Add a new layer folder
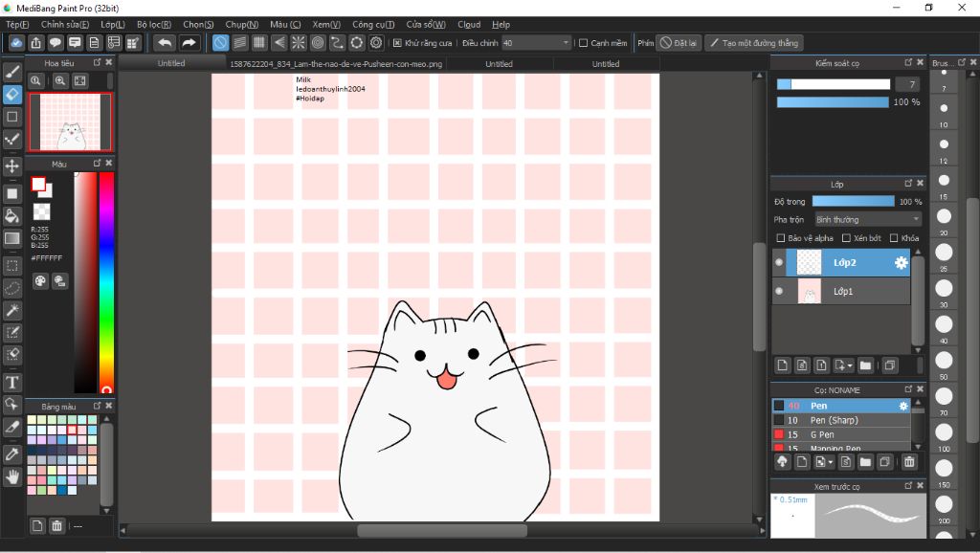This screenshot has height=553, width=980. [x=865, y=365]
